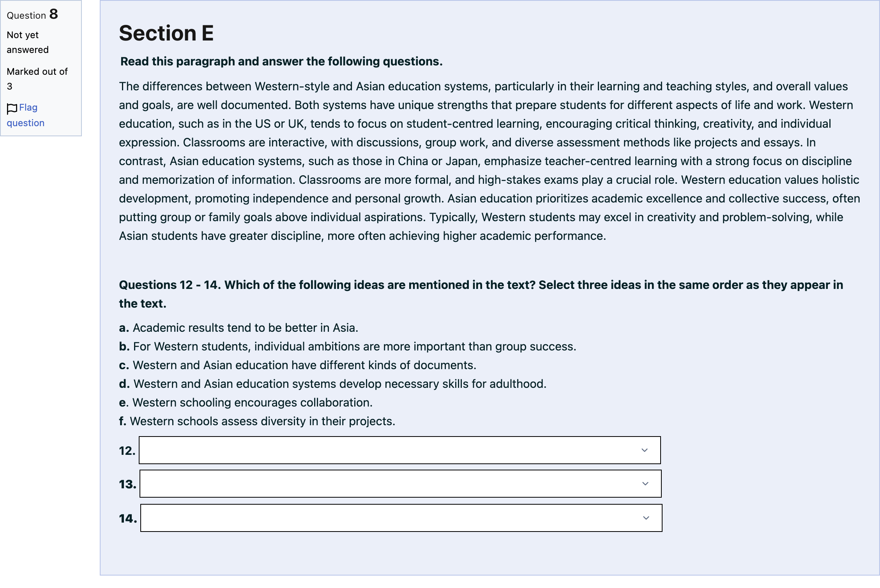Click option e about encouraging collaboration
This screenshot has width=880, height=588.
(246, 403)
